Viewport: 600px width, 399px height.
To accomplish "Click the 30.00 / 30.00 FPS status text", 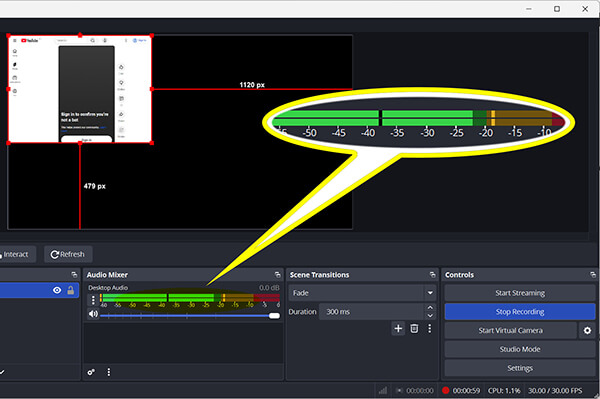I will point(555,391).
